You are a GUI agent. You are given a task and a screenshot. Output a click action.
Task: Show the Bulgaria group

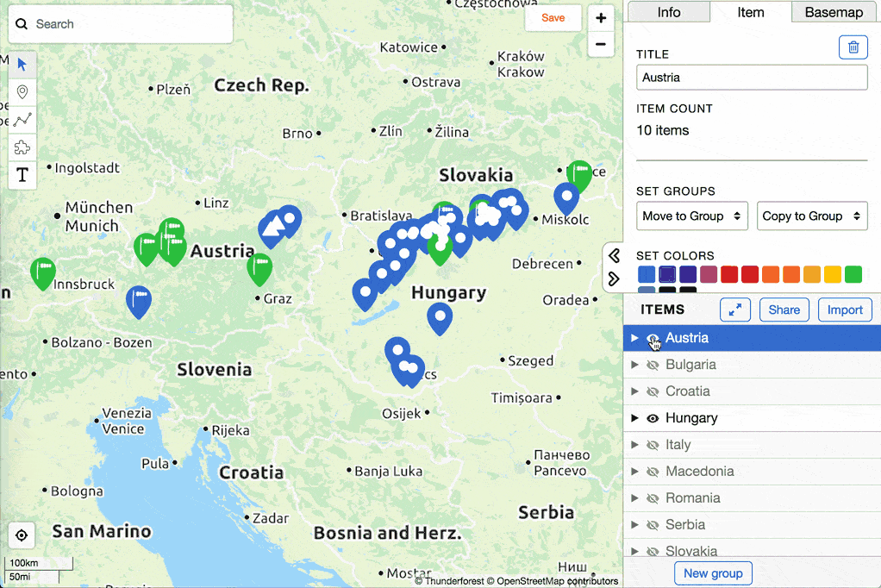(653, 365)
